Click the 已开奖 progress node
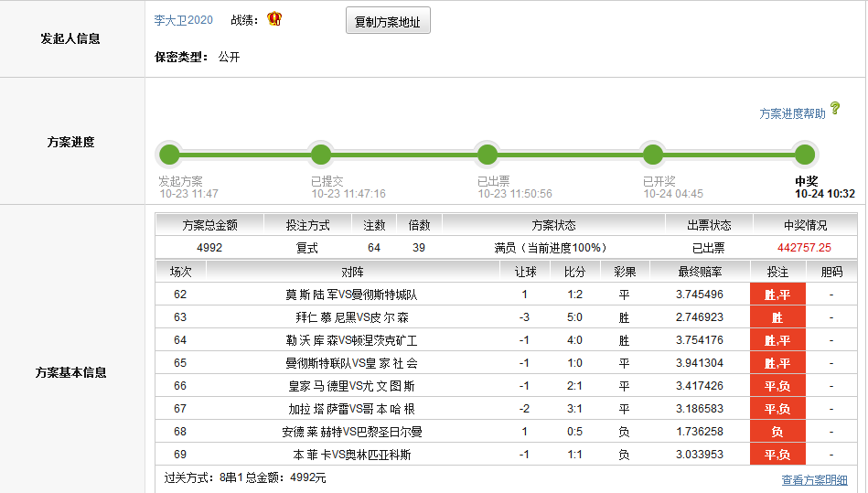This screenshot has width=868, height=493. tap(652, 155)
